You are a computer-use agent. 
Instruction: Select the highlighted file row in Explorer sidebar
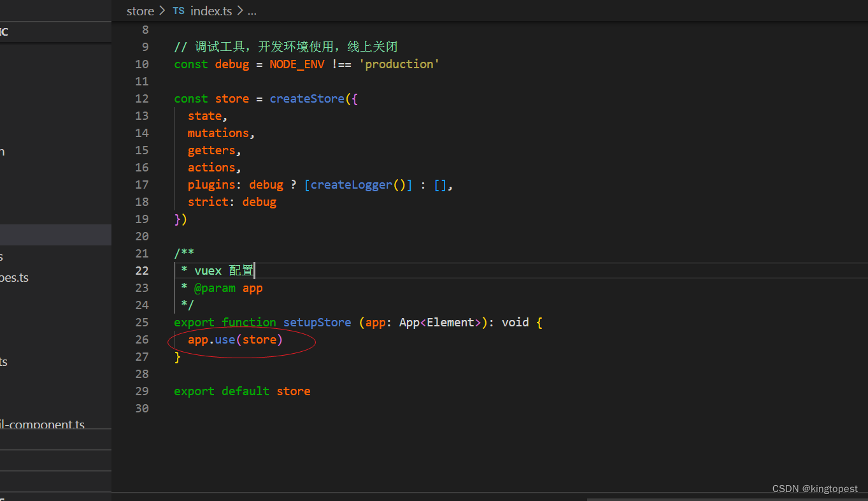point(55,235)
